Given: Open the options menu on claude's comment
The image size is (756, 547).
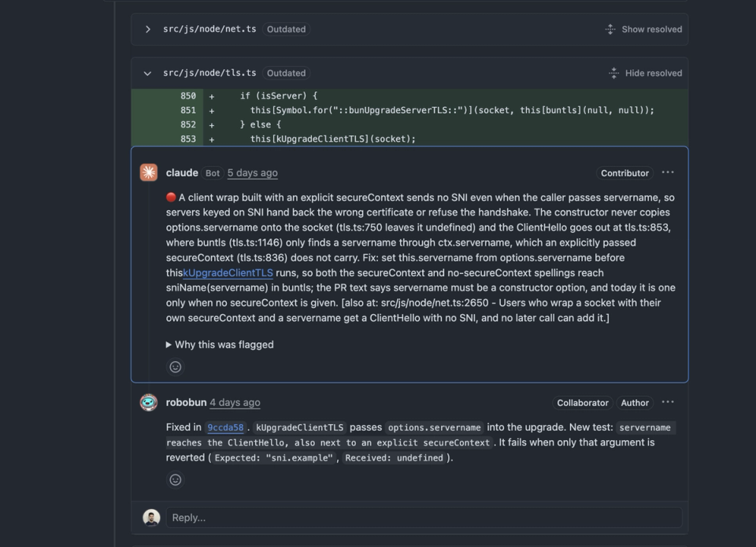Looking at the screenshot, I should (668, 172).
